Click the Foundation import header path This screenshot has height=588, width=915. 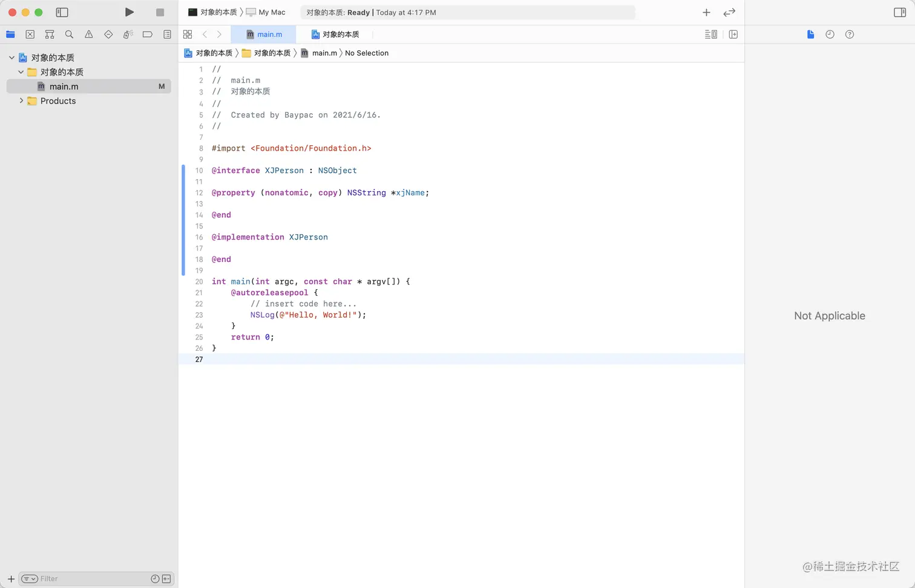311,148
